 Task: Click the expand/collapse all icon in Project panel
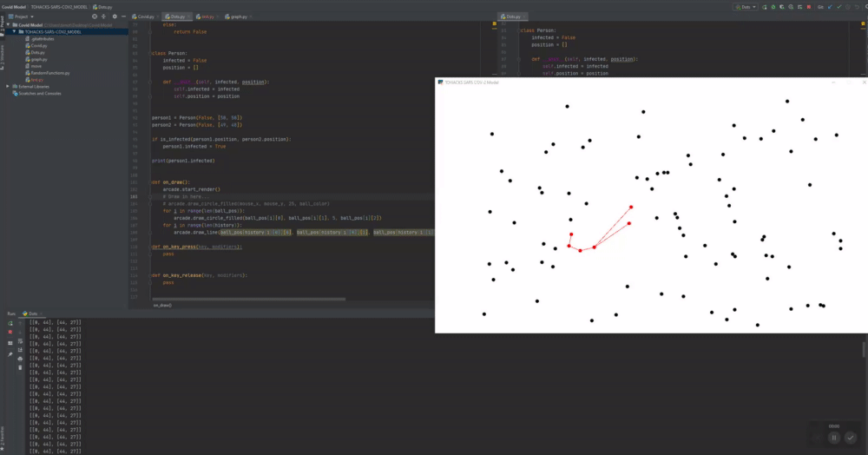tap(103, 16)
